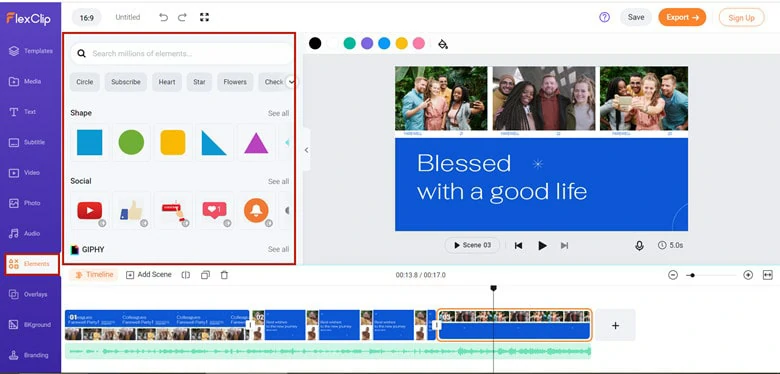Click the microphone record voiceover icon
The image size is (780, 374).
pos(639,245)
